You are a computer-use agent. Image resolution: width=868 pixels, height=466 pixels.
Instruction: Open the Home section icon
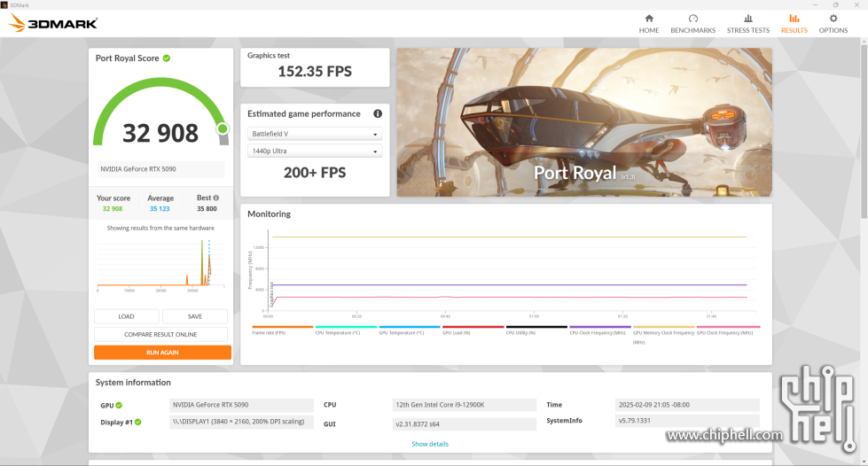649,19
